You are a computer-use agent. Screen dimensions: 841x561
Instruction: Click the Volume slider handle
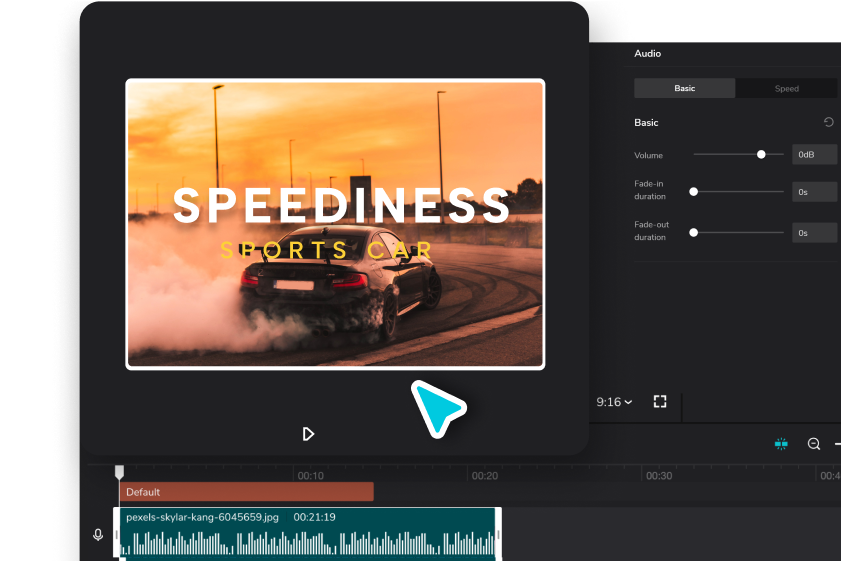pos(761,154)
